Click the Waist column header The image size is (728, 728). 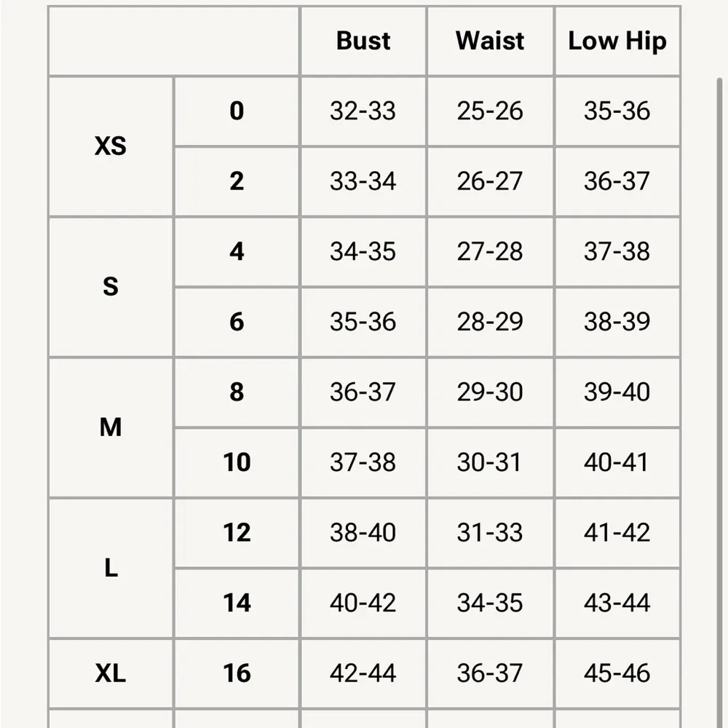coord(490,41)
